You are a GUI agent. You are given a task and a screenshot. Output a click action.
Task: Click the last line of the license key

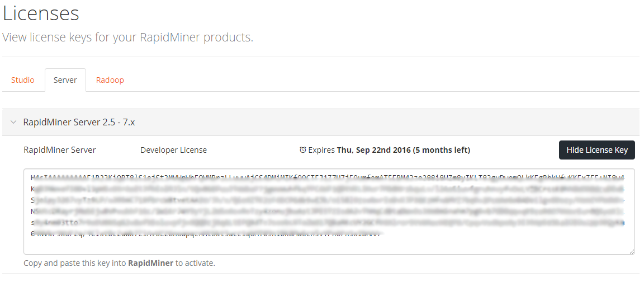[207, 234]
